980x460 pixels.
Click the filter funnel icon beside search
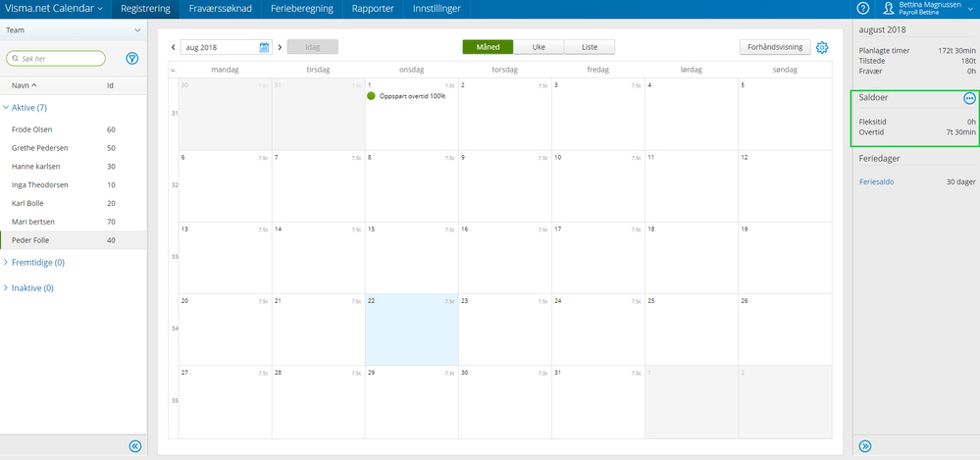coord(131,58)
